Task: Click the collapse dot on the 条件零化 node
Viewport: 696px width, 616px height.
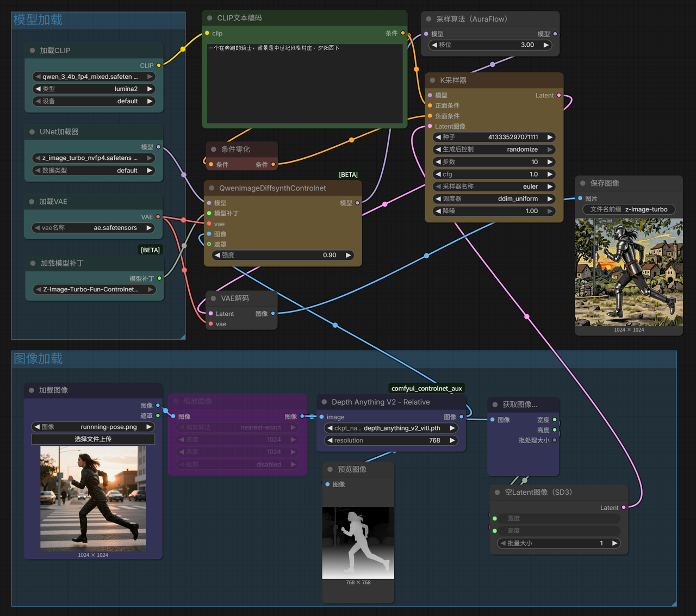Action: pos(213,148)
